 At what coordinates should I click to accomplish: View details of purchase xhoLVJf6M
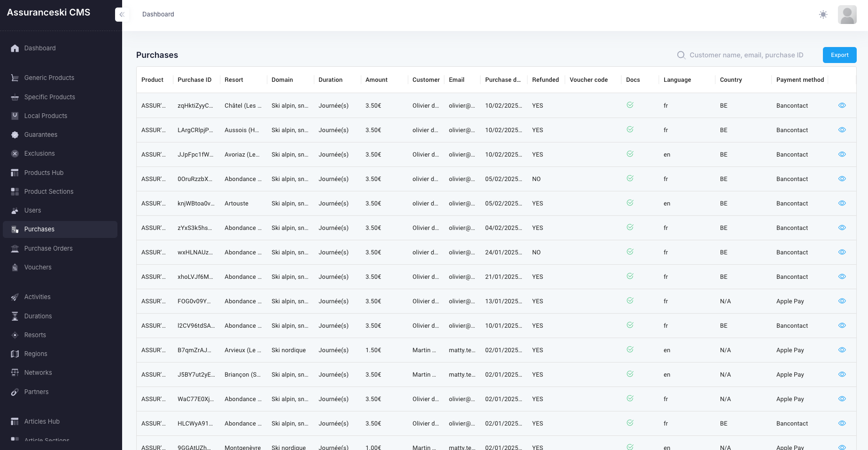click(842, 276)
